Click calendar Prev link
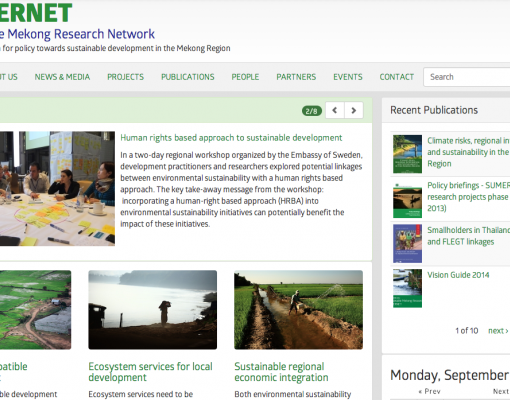Screen dimensions: 510x400 point(429,391)
